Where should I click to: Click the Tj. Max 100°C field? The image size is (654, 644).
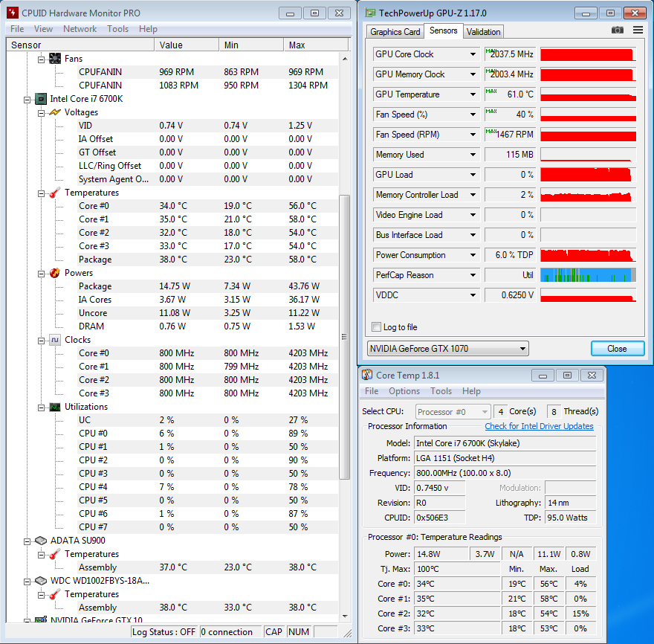(457, 569)
